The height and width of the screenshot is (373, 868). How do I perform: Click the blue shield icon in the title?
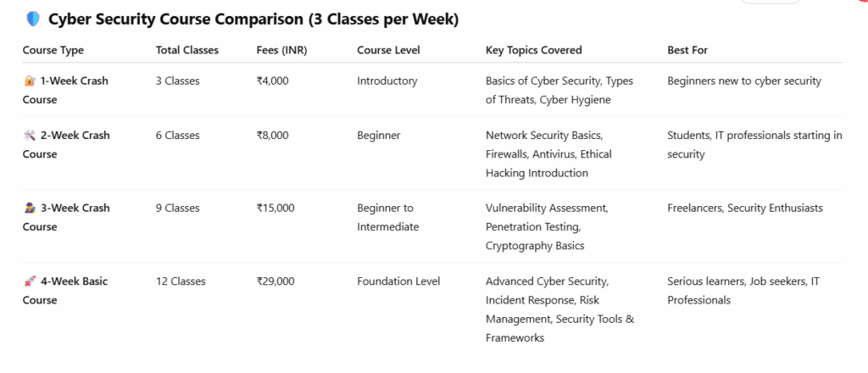[33, 19]
